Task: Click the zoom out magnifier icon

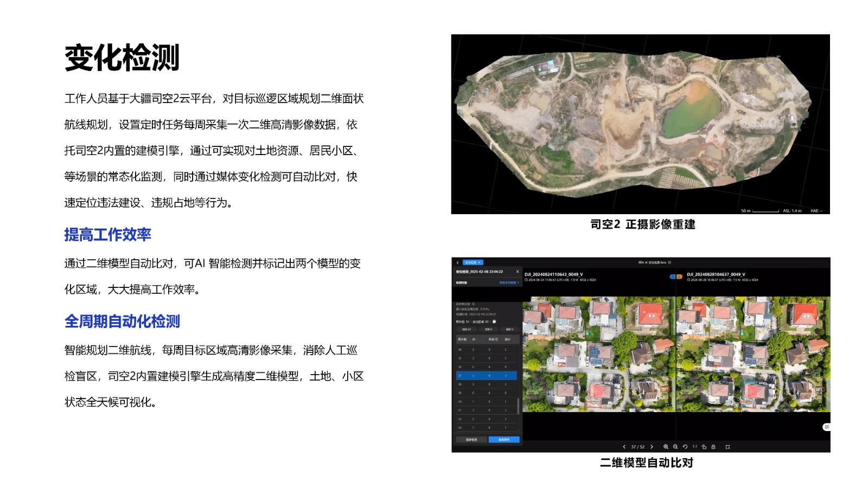Action: pos(675,447)
